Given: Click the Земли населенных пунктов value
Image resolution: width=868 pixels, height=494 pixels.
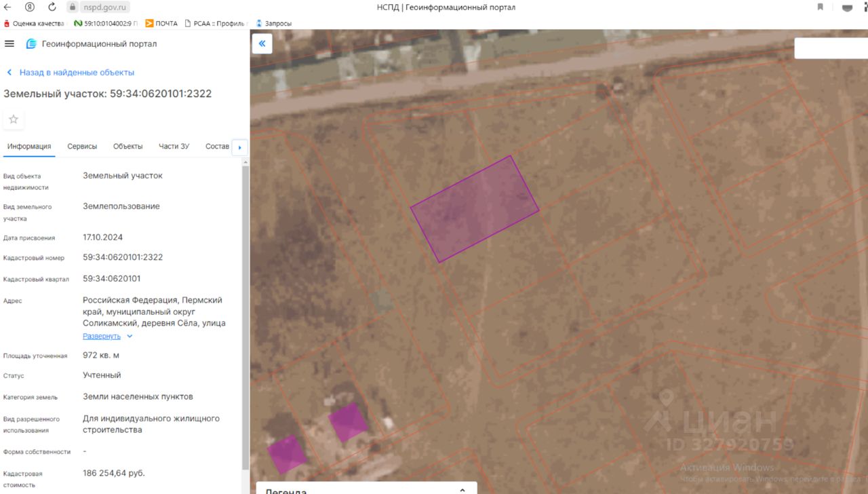Looking at the screenshot, I should coord(138,397).
